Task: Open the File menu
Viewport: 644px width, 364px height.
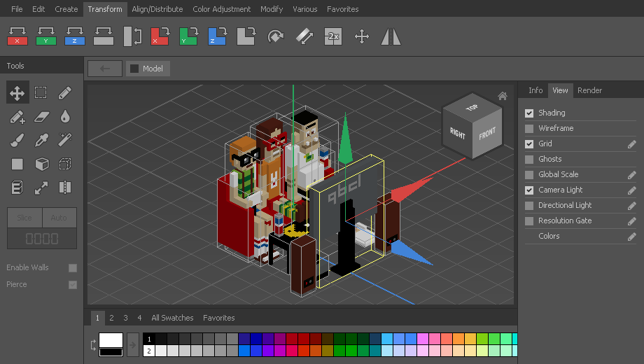Action: pos(17,9)
